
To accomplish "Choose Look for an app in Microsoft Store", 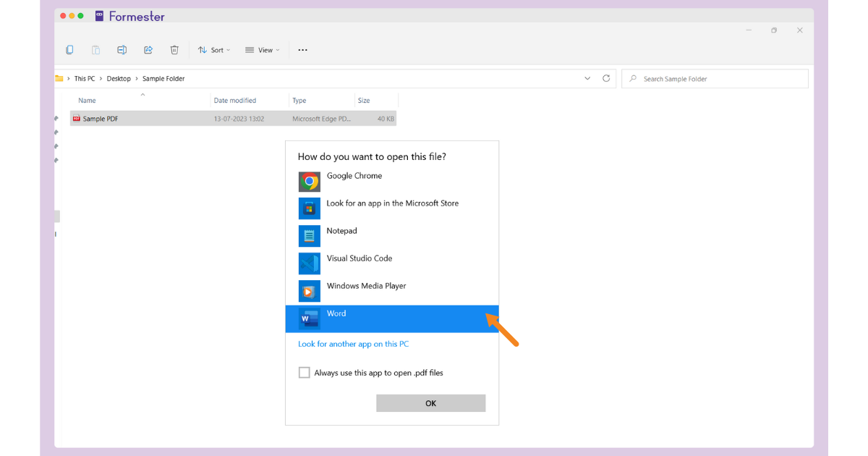I will [x=392, y=203].
